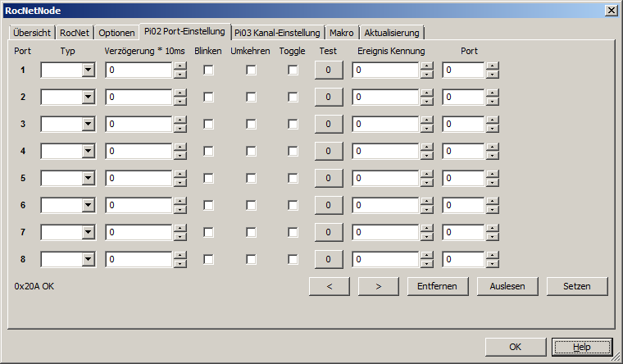Screen dimensions: 623x364
Task: Open the Typ dropdown for port 1
Action: click(88, 71)
